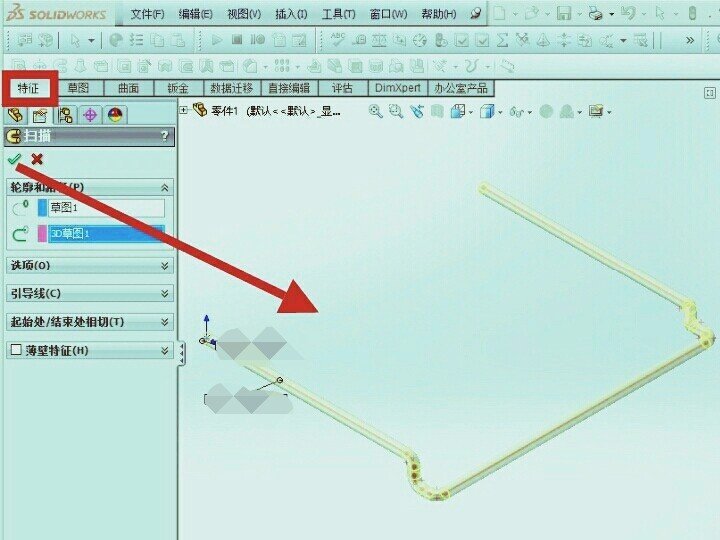The height and width of the screenshot is (540, 720).
Task: Click the 草图1 profile selection field
Action: tap(106, 207)
